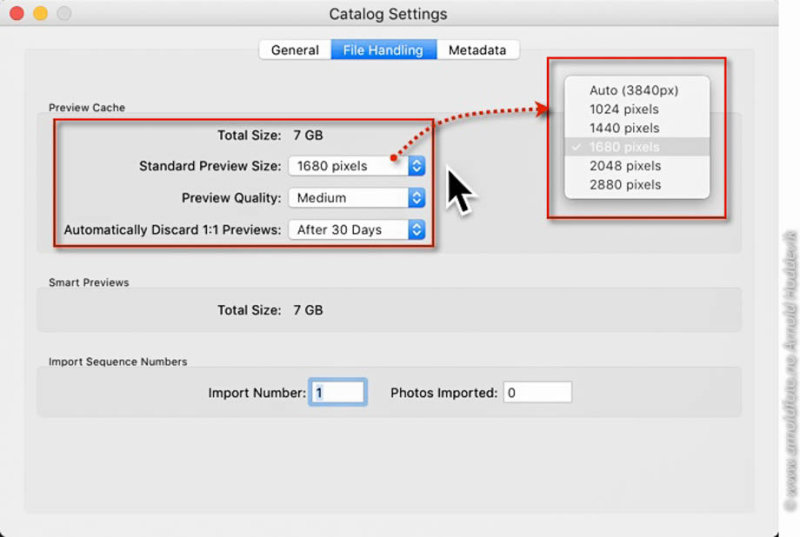This screenshot has width=800, height=537.
Task: Switch to the General tab
Action: coord(295,50)
